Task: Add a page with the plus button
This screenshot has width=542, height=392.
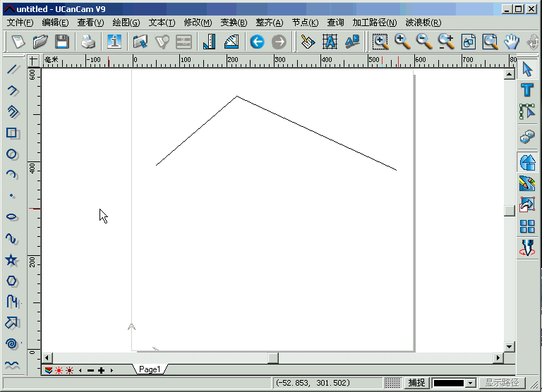Action: [102, 371]
